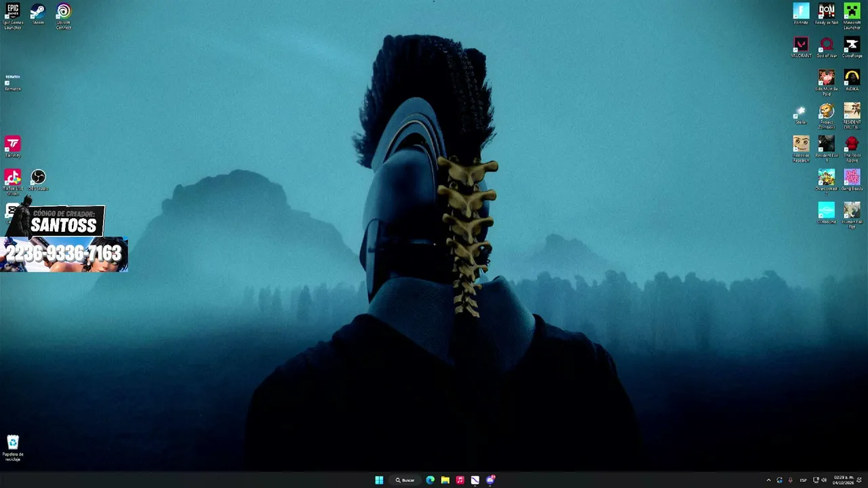This screenshot has width=868, height=488.
Task: Select the Resident Evil 4 shortcut
Action: (826, 149)
